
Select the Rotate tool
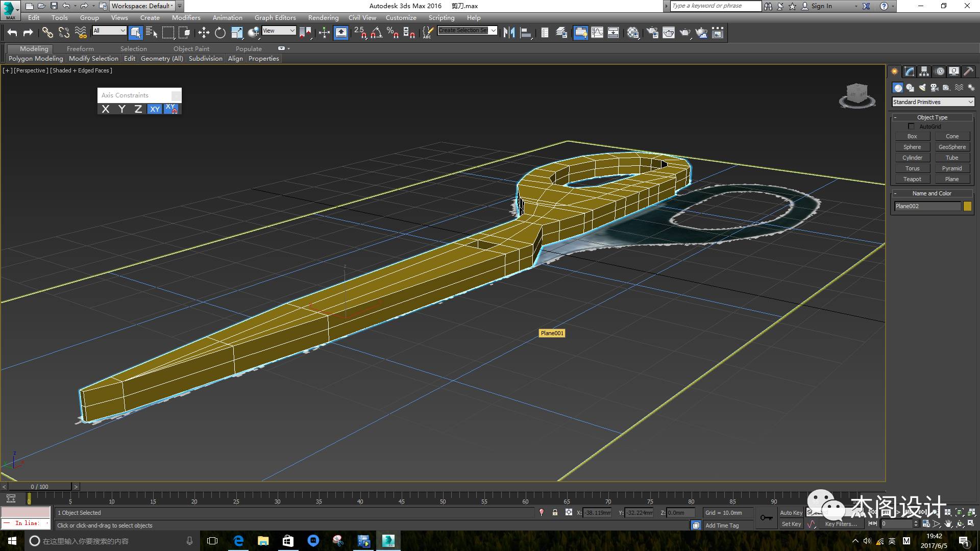point(220,33)
